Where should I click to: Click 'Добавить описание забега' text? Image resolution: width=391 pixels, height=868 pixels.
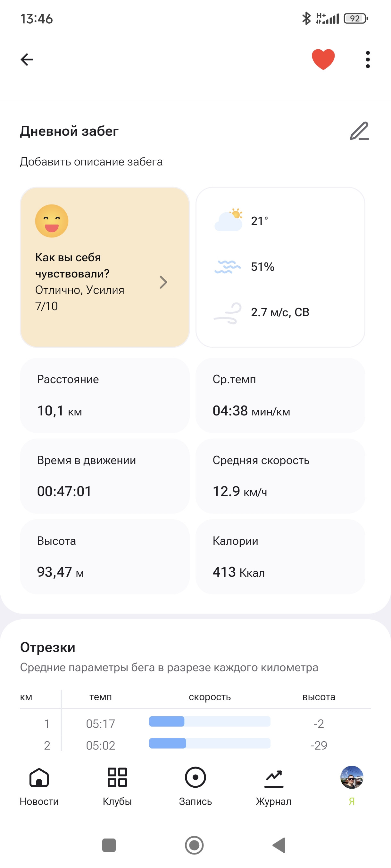click(x=91, y=162)
